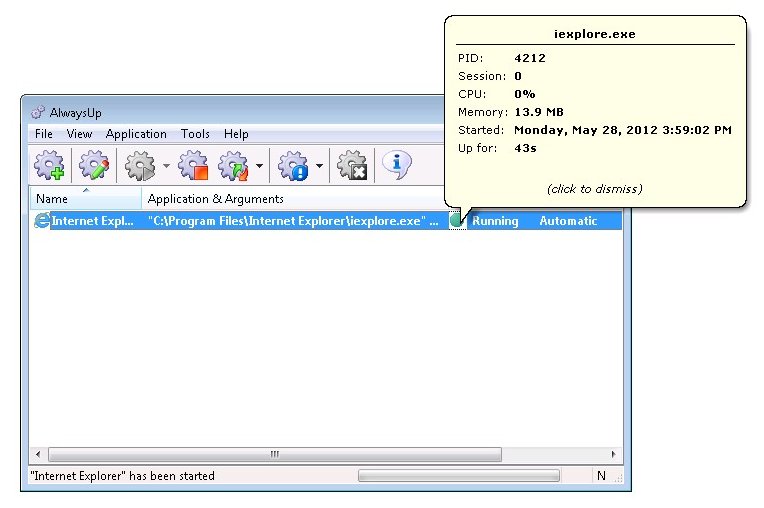764x508 pixels.
Task: Click the Running state cell
Action: [x=495, y=221]
